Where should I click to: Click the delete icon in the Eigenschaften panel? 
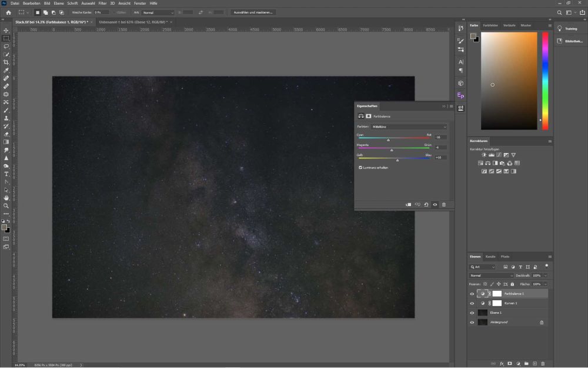pyautogui.click(x=444, y=204)
